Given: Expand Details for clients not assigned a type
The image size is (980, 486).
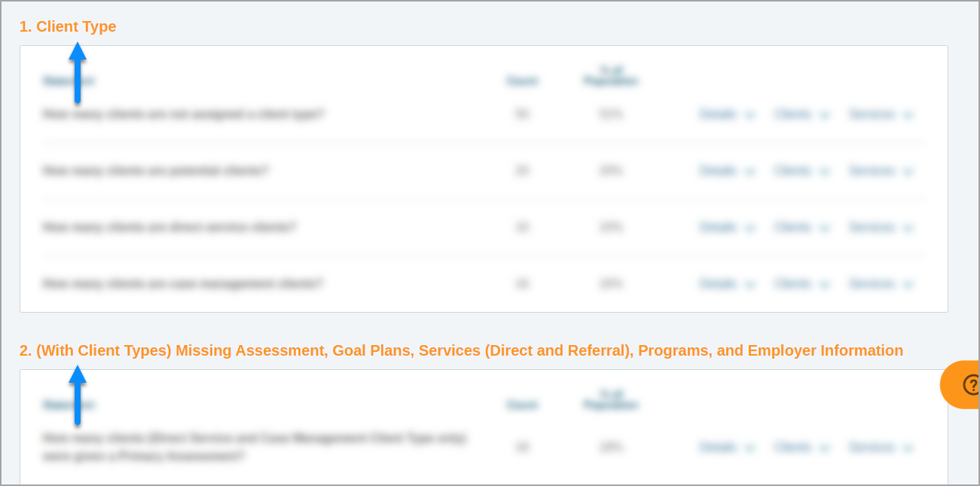Looking at the screenshot, I should [727, 115].
